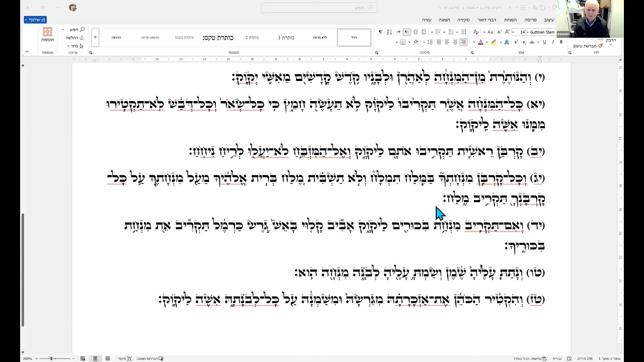Screen dimensions: 644x362
Task: Open borders dropdown arrow
Action: point(396,42)
